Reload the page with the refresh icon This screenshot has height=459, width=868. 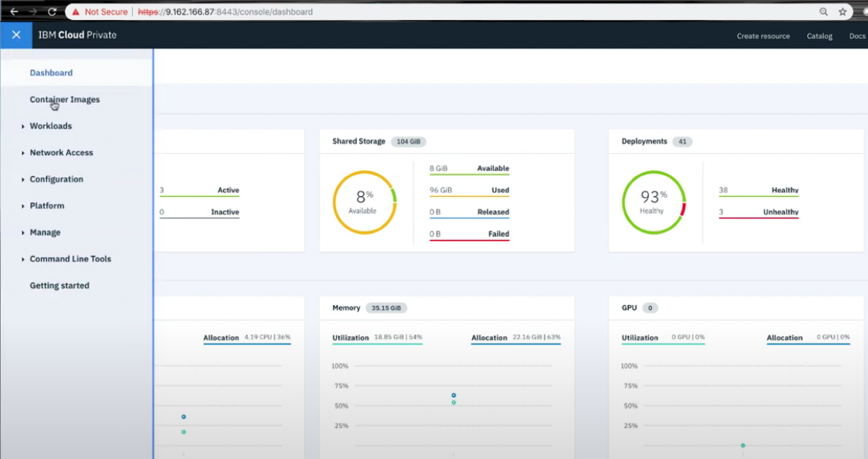(52, 12)
